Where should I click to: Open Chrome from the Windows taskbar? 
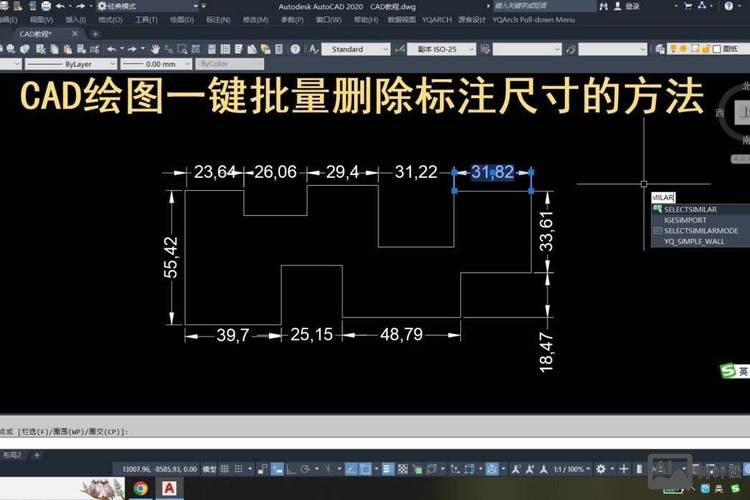(x=141, y=488)
